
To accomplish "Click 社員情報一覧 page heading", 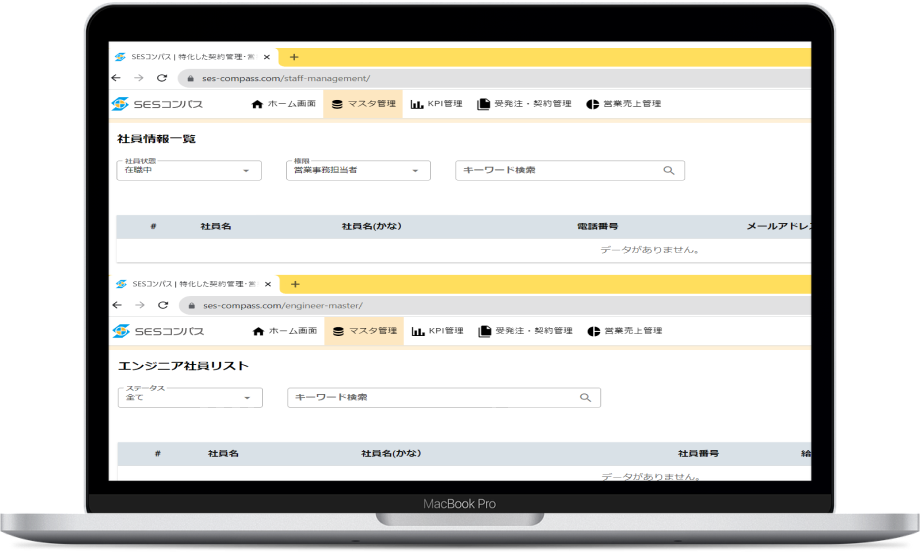I will [x=156, y=139].
